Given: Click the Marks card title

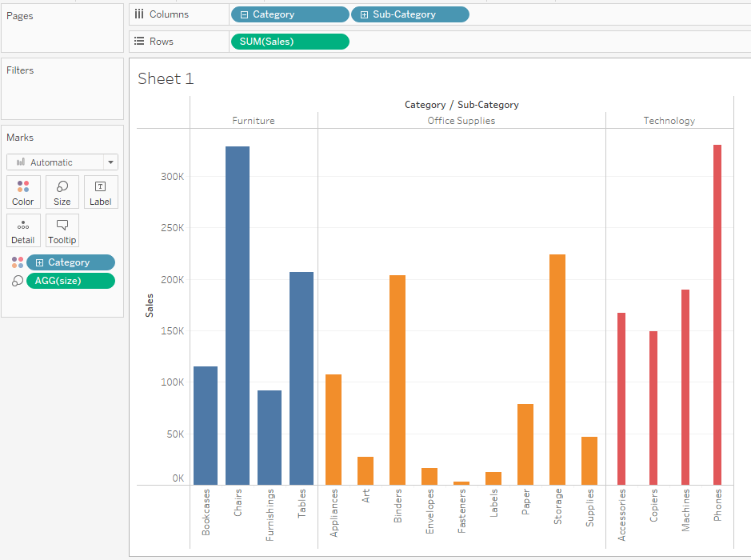Looking at the screenshot, I should [x=20, y=138].
